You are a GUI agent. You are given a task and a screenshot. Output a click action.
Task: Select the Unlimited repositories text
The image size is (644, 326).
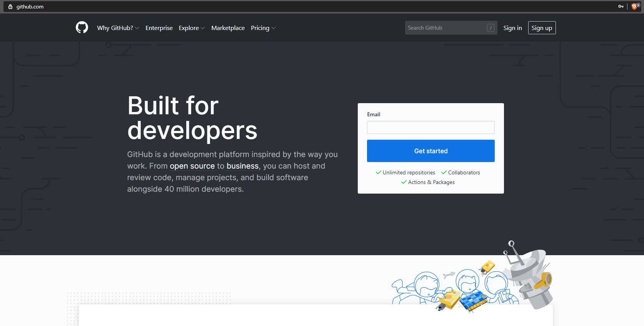[409, 172]
